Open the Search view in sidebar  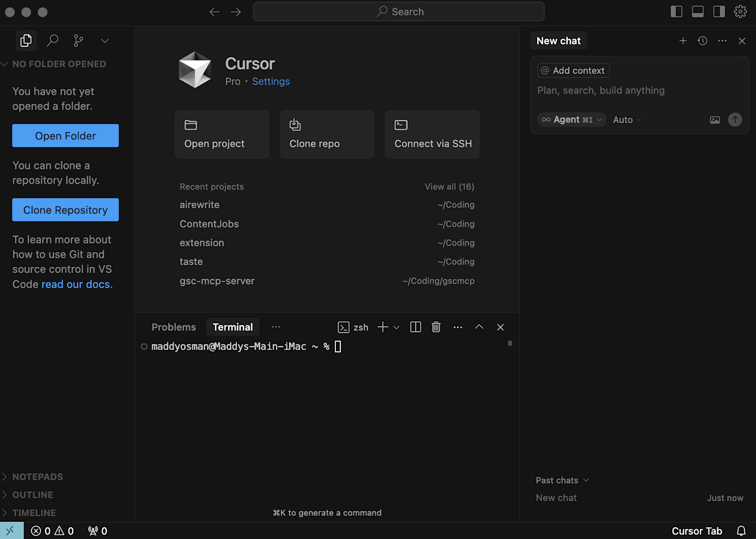(x=52, y=41)
